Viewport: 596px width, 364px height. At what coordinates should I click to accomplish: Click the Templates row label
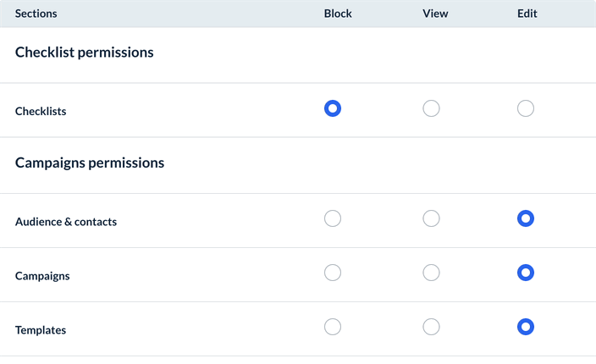coord(41,330)
